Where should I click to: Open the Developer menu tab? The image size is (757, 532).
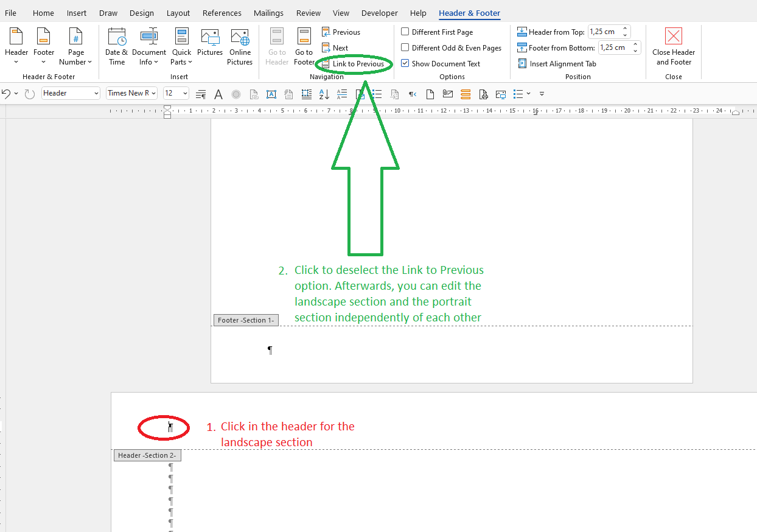(379, 13)
